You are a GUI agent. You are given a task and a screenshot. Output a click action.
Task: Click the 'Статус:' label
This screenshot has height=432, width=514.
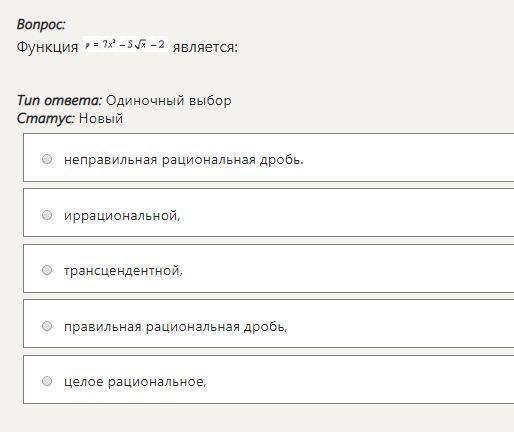[x=46, y=118]
